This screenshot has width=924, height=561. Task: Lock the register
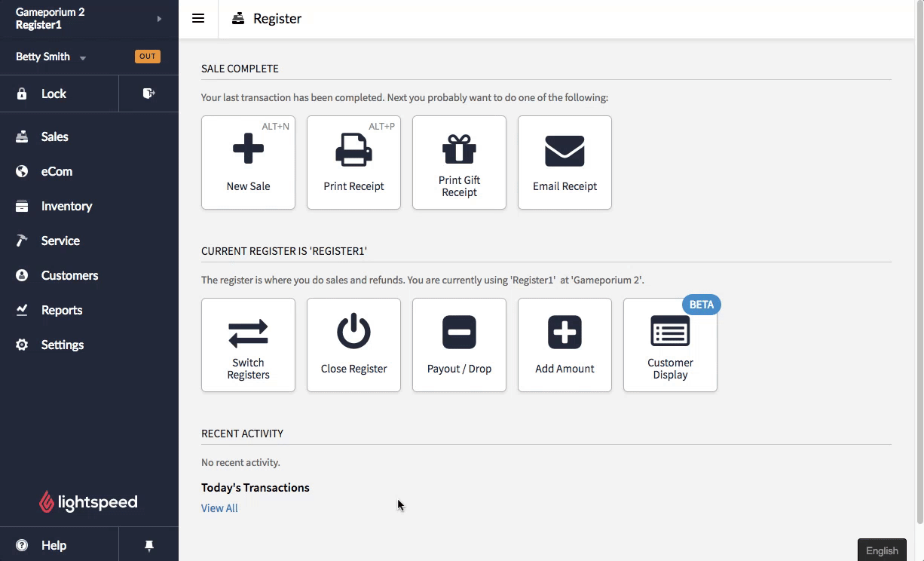click(x=59, y=93)
